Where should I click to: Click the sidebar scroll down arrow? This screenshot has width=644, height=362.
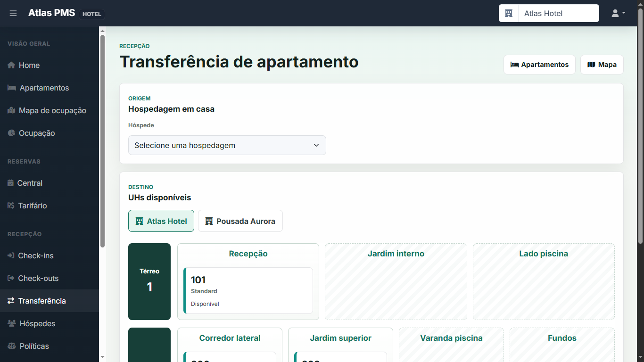[x=102, y=358]
